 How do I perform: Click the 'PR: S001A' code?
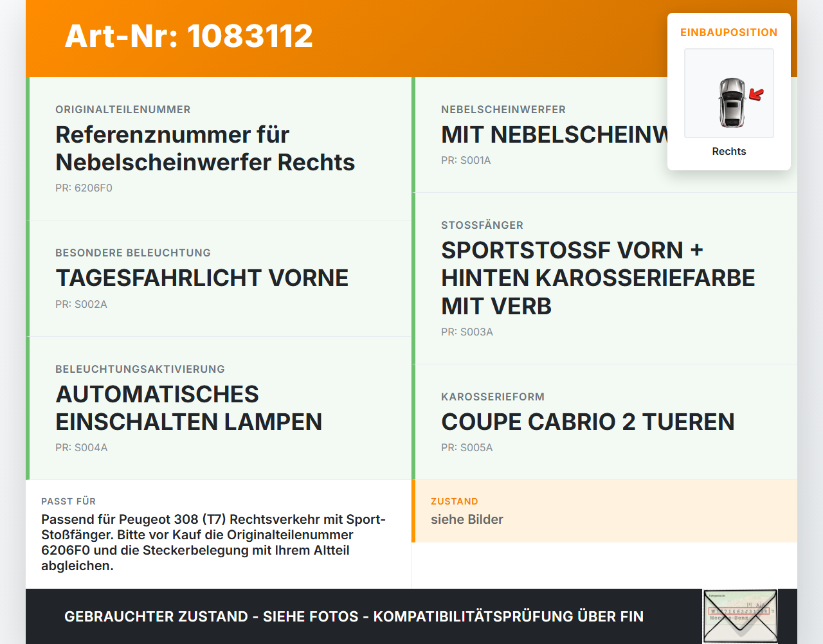[466, 161]
